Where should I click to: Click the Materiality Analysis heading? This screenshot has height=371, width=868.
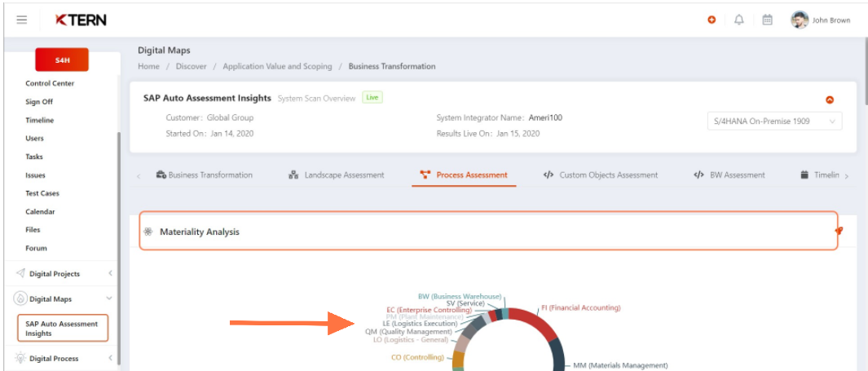[200, 232]
